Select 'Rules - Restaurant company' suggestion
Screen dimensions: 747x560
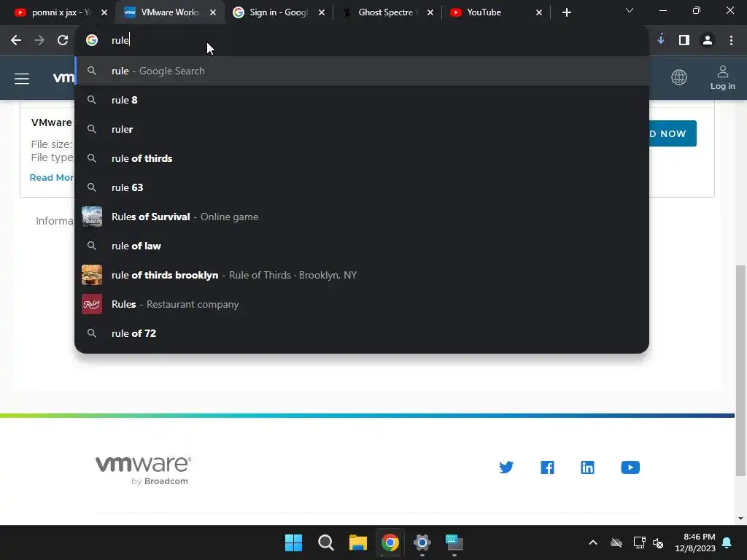[x=362, y=304]
